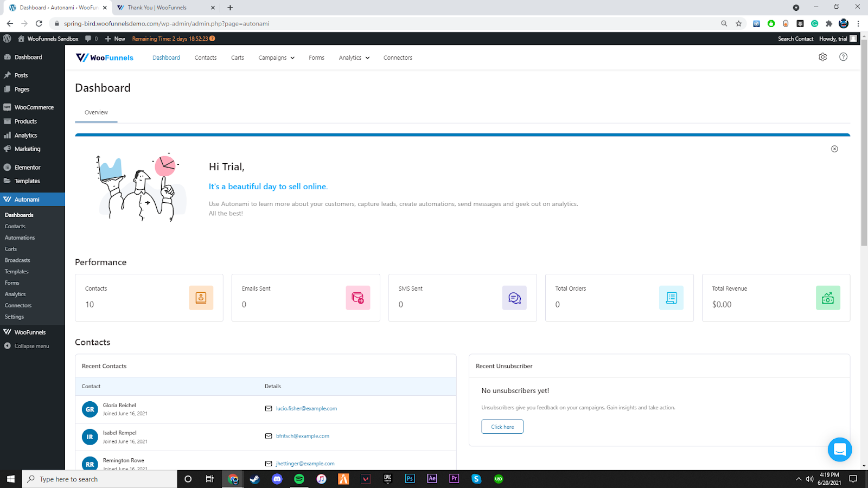Viewport: 868px width, 488px height.
Task: Open the Chrome extensions puzzle icon
Action: tap(829, 23)
